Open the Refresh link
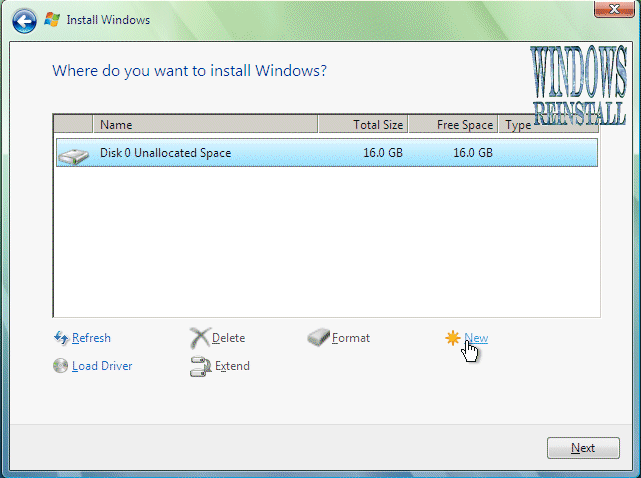 [x=91, y=338]
